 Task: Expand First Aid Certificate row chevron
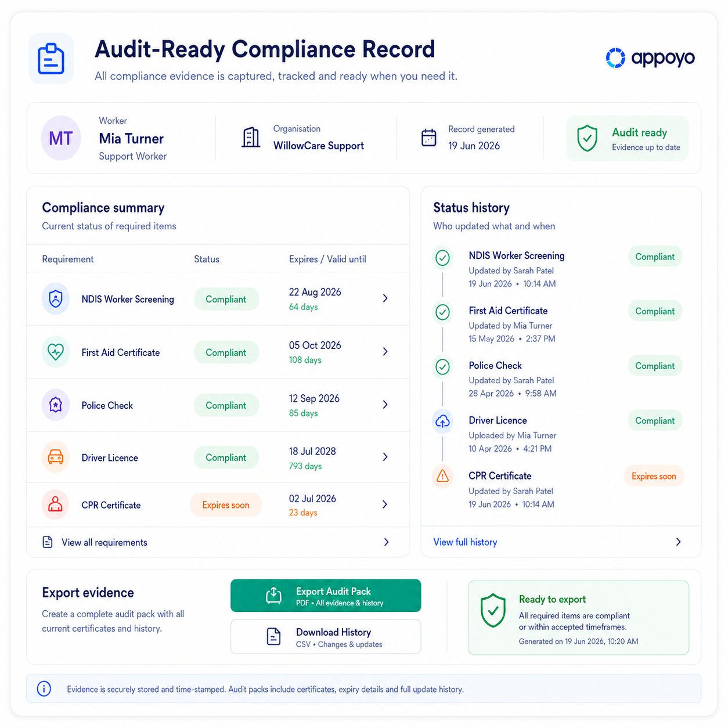tap(385, 352)
